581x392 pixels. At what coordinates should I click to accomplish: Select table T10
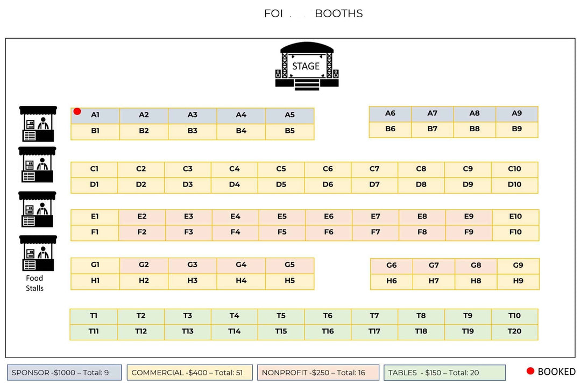pos(515,316)
